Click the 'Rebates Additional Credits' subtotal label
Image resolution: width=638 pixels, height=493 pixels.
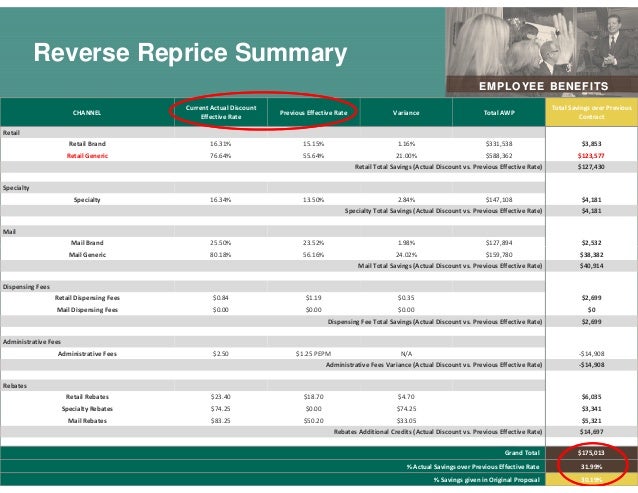438,432
